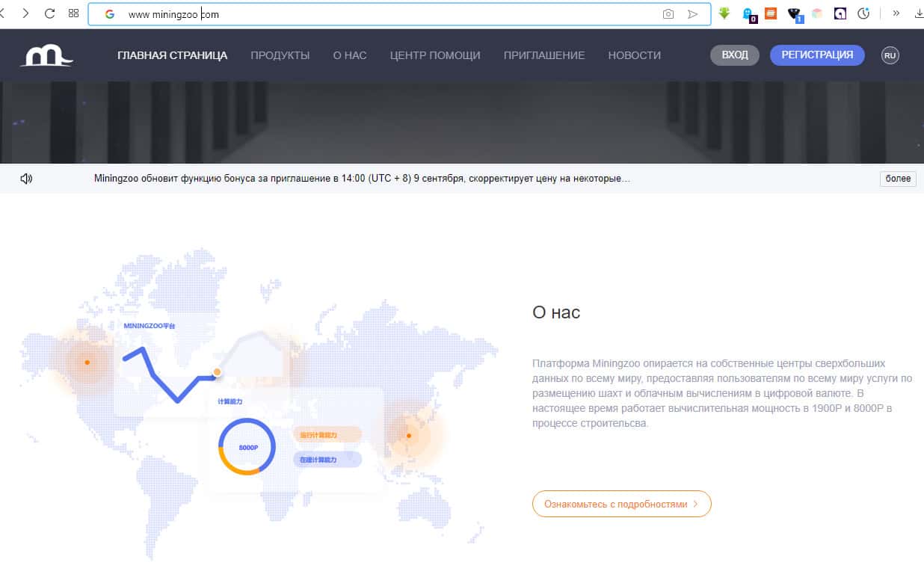This screenshot has width=924, height=583.
Task: Reload the page with the refresh icon
Action: point(50,13)
